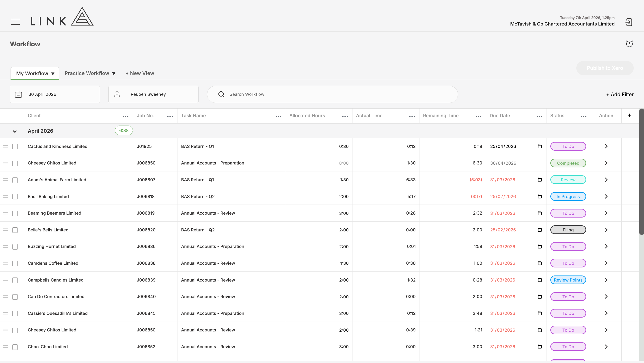Tick checkbox for Beaming Beemers Limited

click(15, 214)
